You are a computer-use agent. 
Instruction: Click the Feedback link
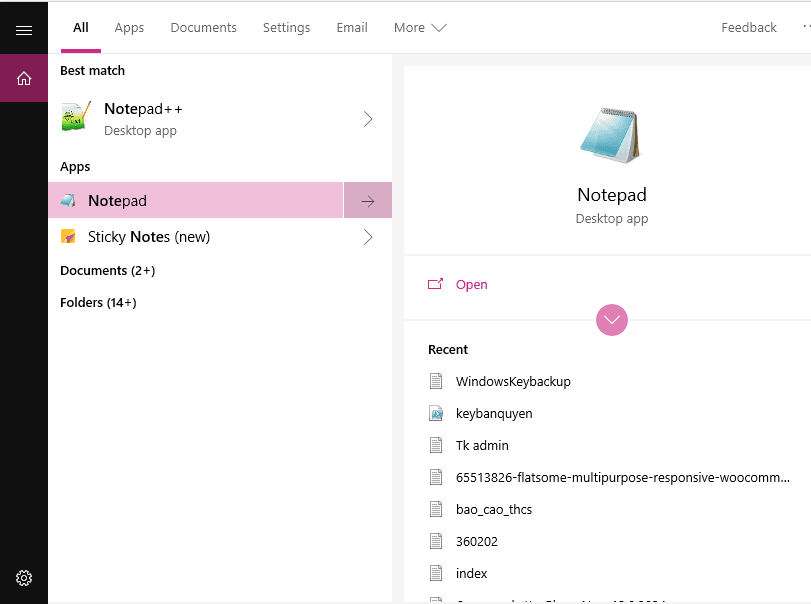coord(748,27)
